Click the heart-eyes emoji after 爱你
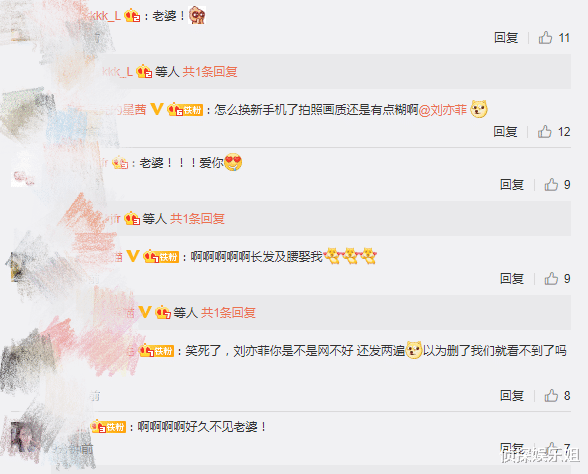This screenshot has height=474, width=588. coord(233,162)
